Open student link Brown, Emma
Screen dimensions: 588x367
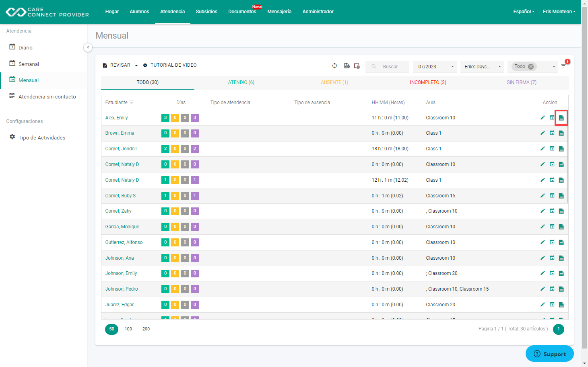120,133
